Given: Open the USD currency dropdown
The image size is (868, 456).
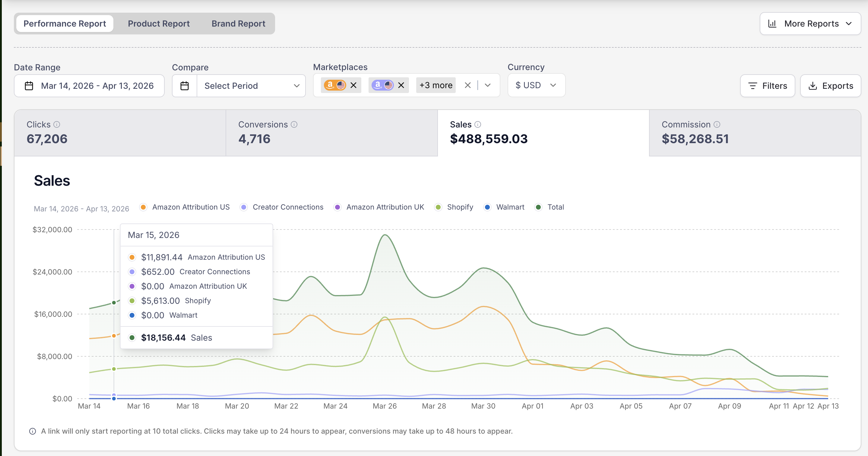Looking at the screenshot, I should (x=536, y=85).
